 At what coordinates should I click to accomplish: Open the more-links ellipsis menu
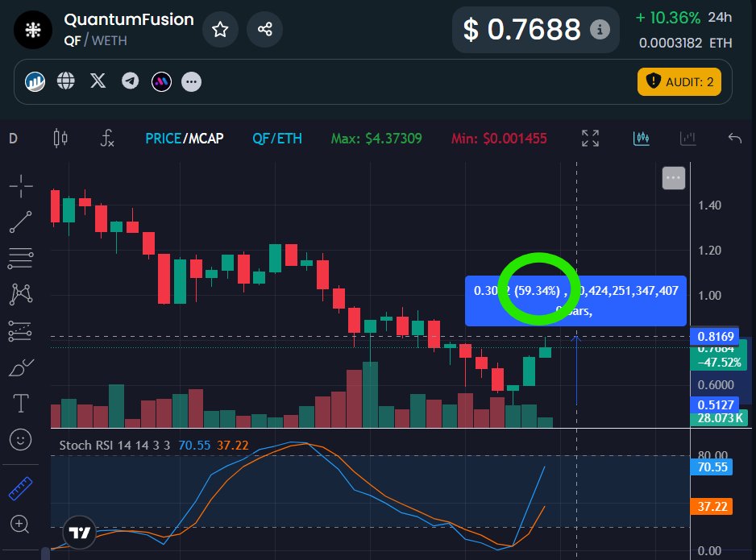click(x=191, y=81)
